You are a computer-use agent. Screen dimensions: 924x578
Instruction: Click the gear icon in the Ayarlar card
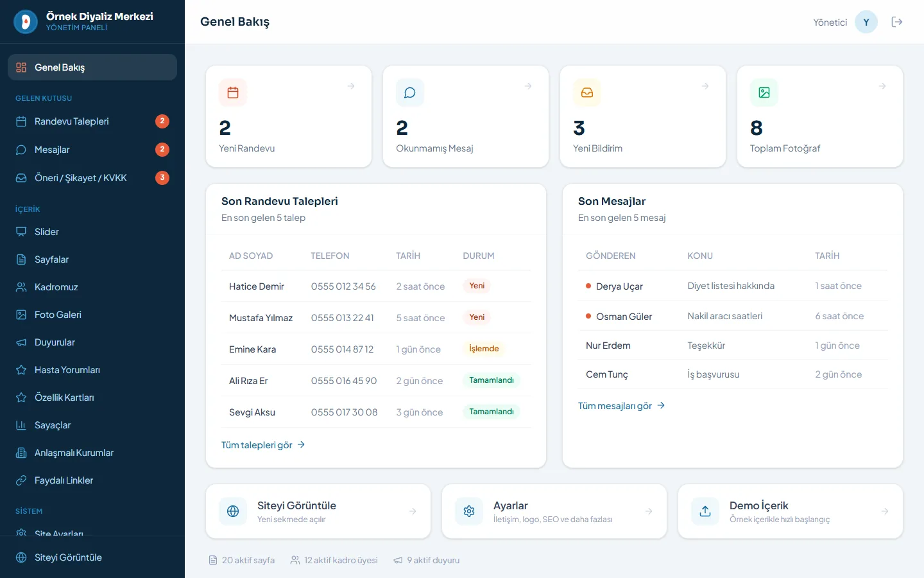coord(469,511)
